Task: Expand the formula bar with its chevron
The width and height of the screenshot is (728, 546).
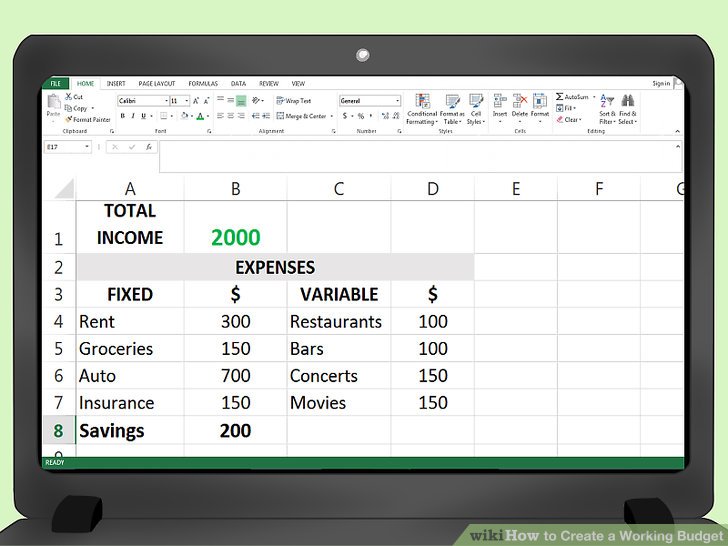Action: tap(678, 146)
